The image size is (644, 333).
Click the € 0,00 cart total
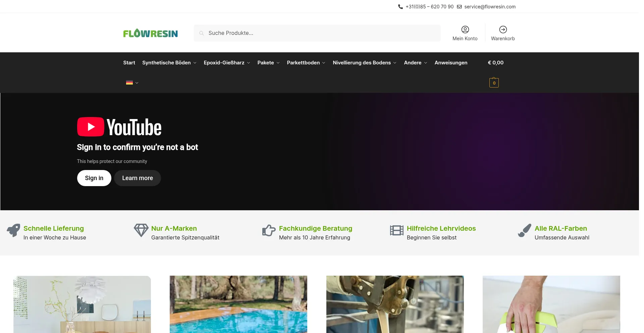496,63
